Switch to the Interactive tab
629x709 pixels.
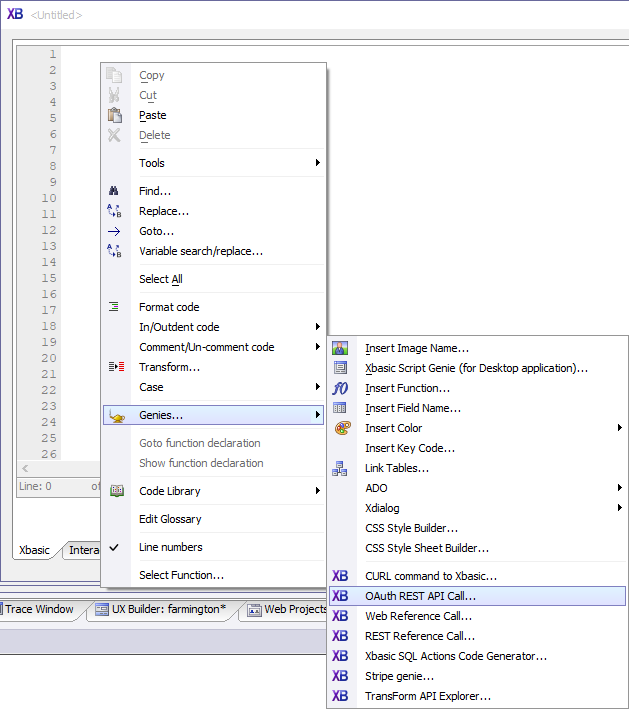[84, 550]
